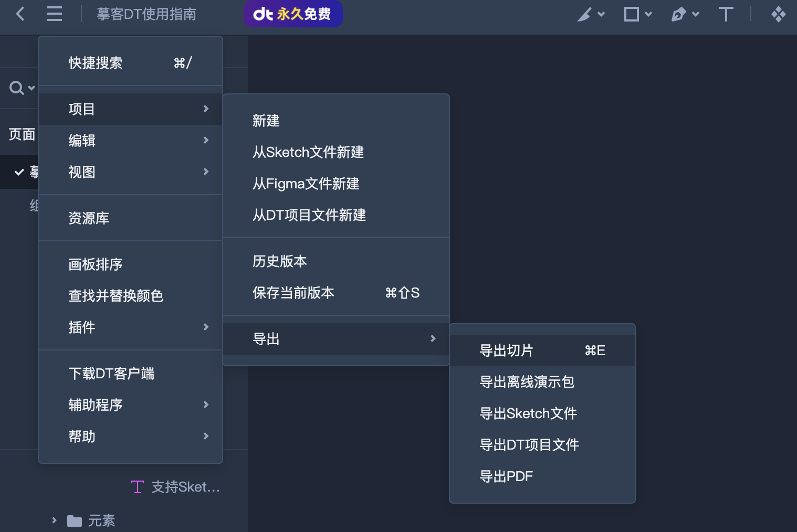Open the Shape tool in the top toolbar
Image resolution: width=797 pixels, height=532 pixels.
[x=632, y=14]
